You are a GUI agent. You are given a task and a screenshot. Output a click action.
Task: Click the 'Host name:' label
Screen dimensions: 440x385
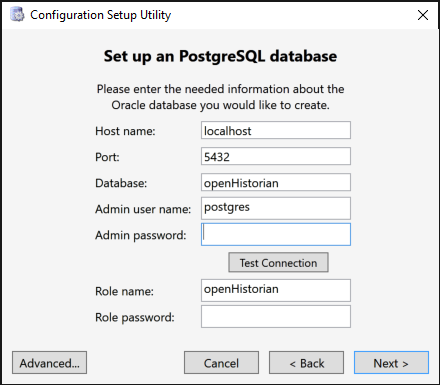click(x=125, y=131)
